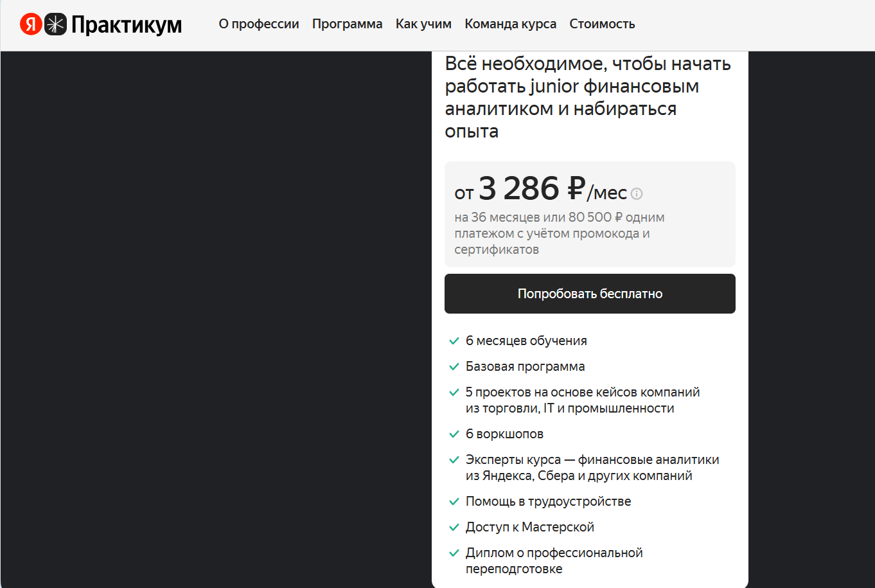Click the checkmark beside "Базовая программа"
Screen dimensions: 875x588
pos(454,367)
